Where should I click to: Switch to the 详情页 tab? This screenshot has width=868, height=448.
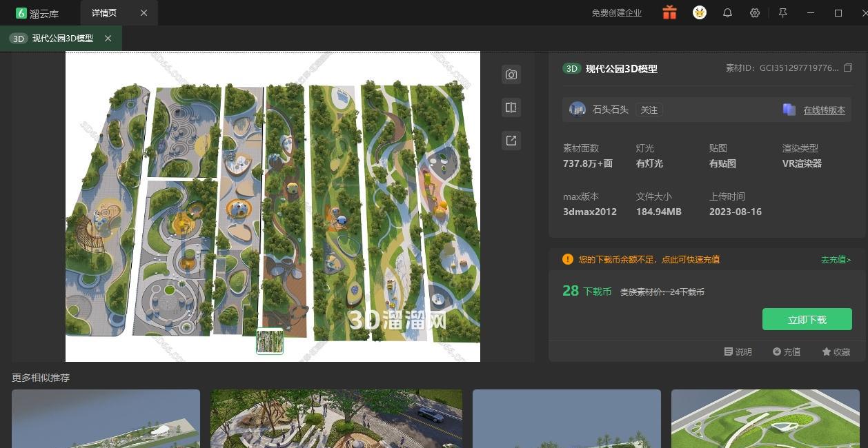104,13
